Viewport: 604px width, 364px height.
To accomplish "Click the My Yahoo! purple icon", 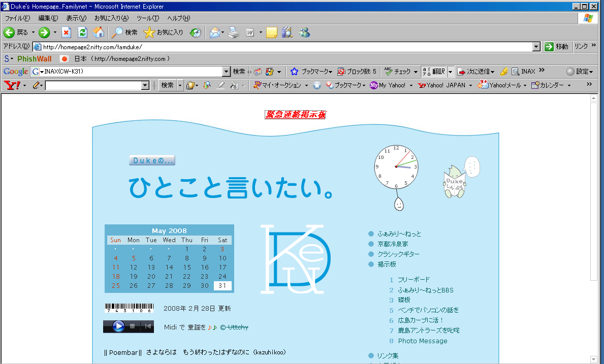I will pyautogui.click(x=374, y=85).
